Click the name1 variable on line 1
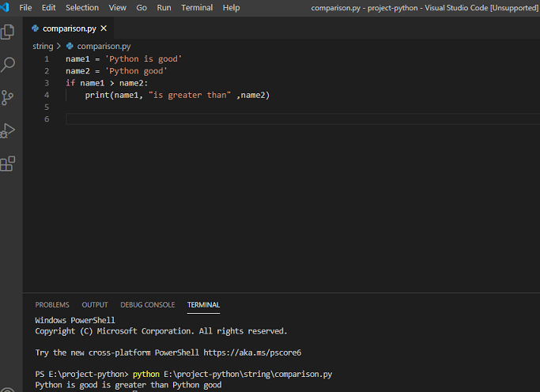The image size is (540, 392). [77, 58]
